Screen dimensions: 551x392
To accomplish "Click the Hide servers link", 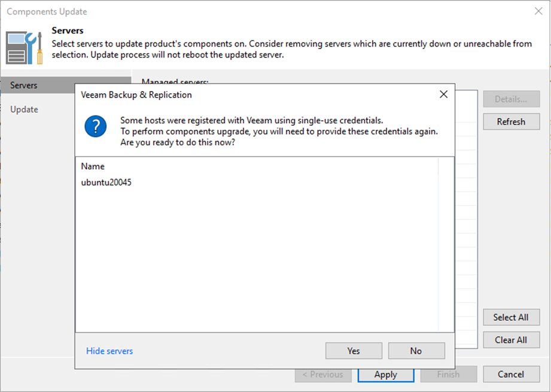I will (109, 351).
